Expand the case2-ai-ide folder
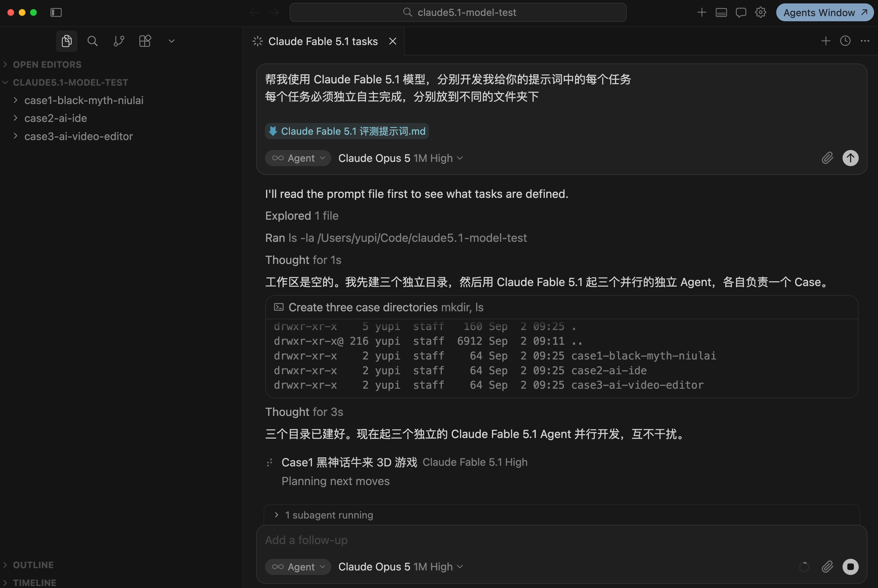 [56, 118]
